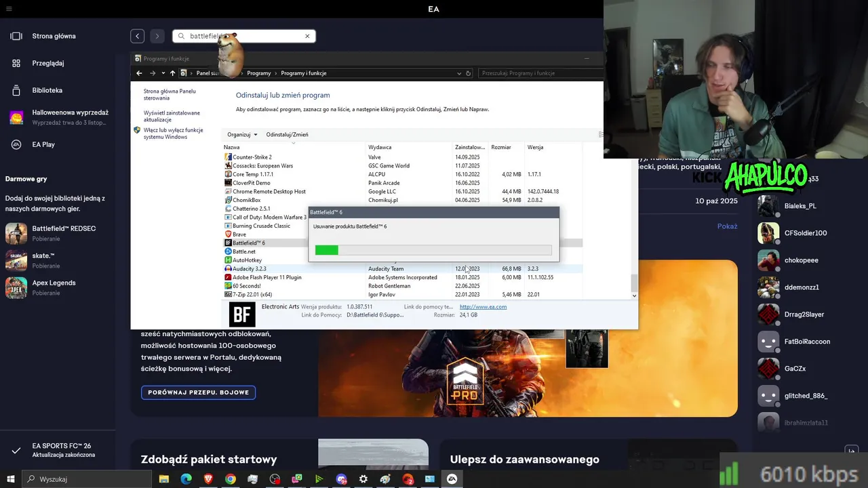This screenshot has height=488, width=868.
Task: Click the Pokaż link
Action: pyautogui.click(x=727, y=226)
